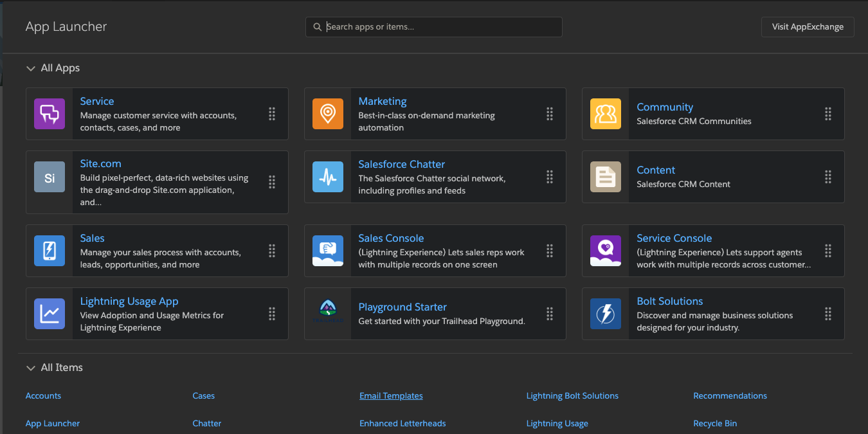This screenshot has width=868, height=434.
Task: Click the blue Sales phone icon
Action: [50, 251]
